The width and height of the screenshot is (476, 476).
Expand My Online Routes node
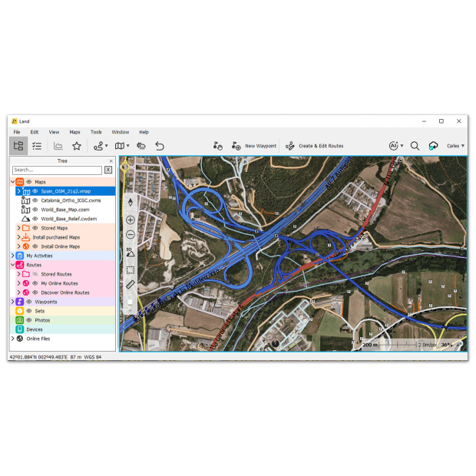(19, 283)
